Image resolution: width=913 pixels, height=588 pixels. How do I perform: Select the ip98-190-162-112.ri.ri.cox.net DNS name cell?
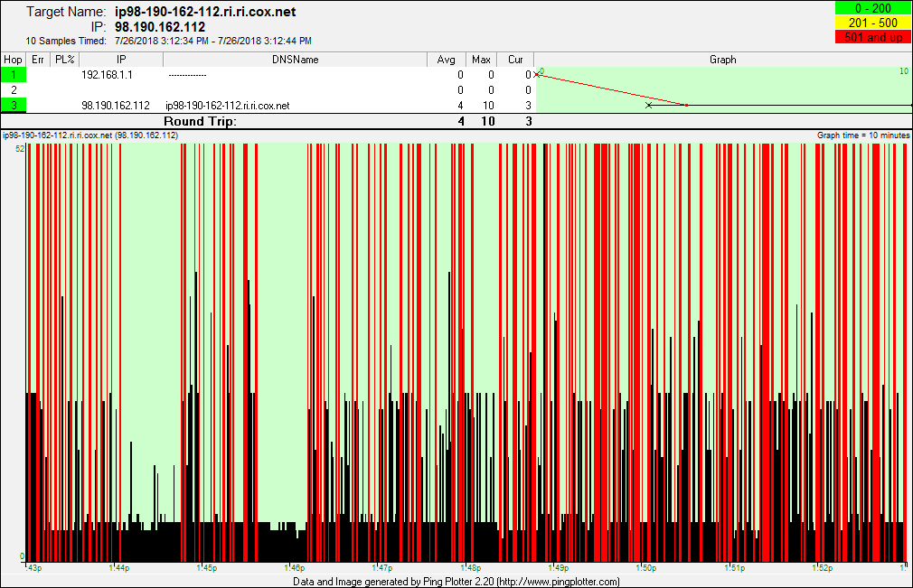click(228, 106)
